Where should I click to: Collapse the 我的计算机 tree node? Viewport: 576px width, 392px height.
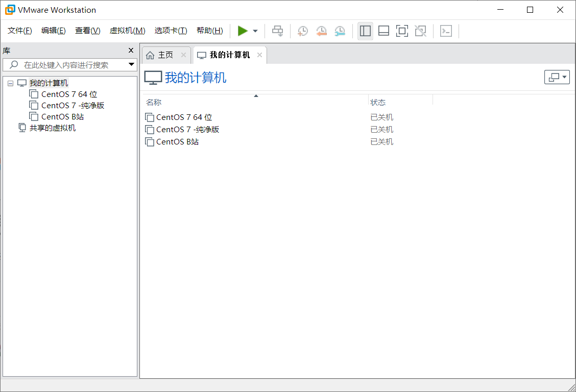[10, 83]
